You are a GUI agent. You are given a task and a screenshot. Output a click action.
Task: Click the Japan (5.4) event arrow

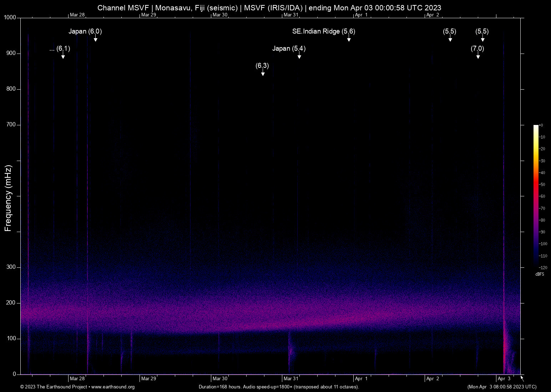[x=299, y=55]
